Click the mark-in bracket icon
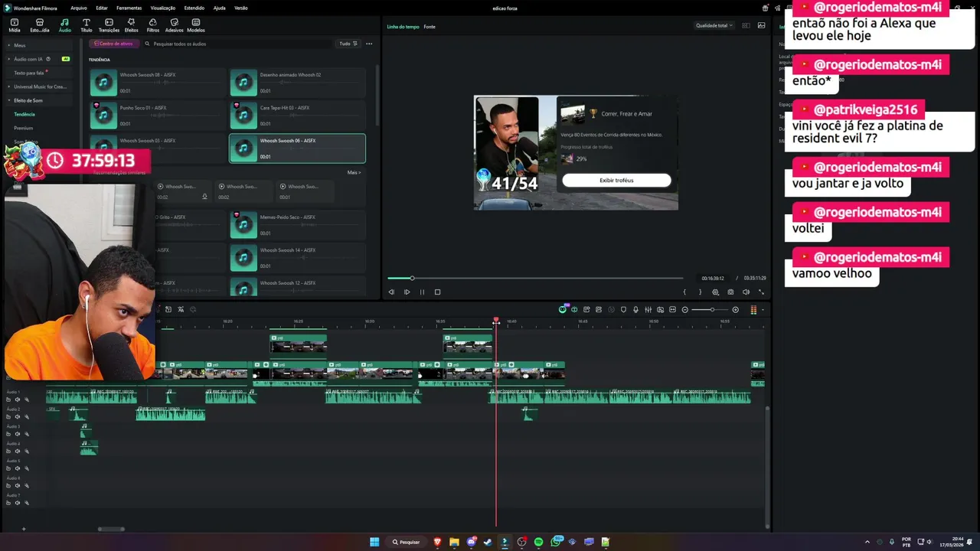Screen dimensions: 980x551 pyautogui.click(x=684, y=292)
